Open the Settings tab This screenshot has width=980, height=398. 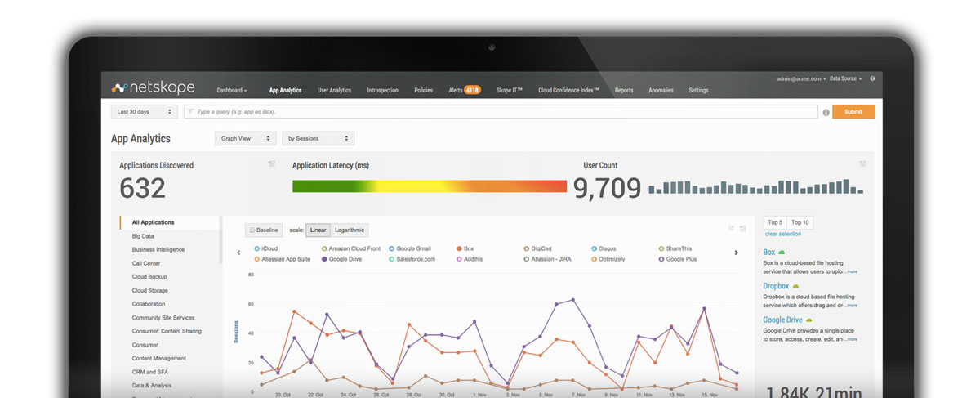(698, 90)
